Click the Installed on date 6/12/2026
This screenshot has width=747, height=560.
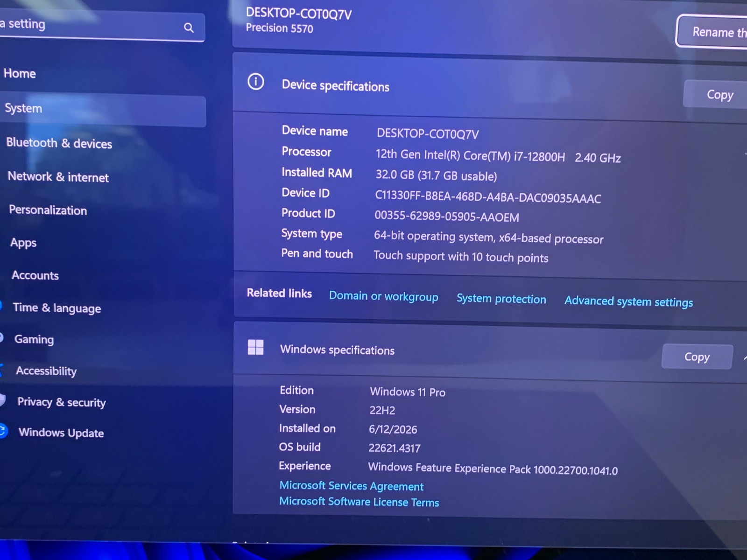(x=393, y=429)
